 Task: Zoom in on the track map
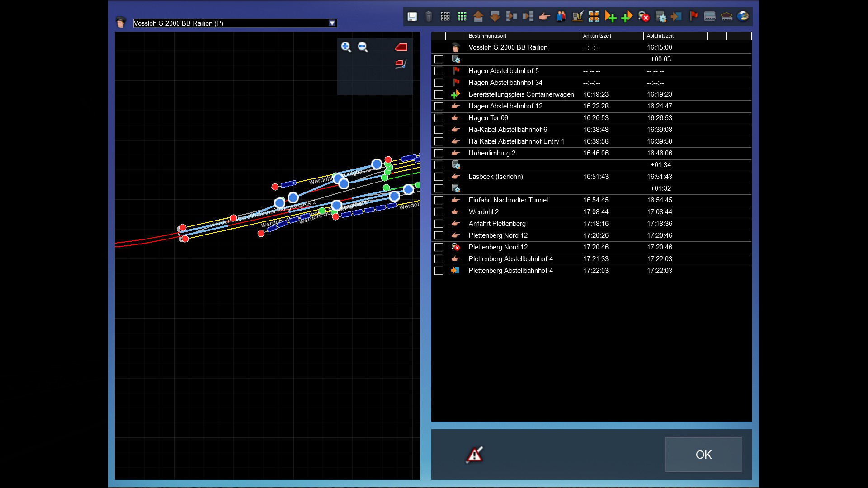coord(346,47)
